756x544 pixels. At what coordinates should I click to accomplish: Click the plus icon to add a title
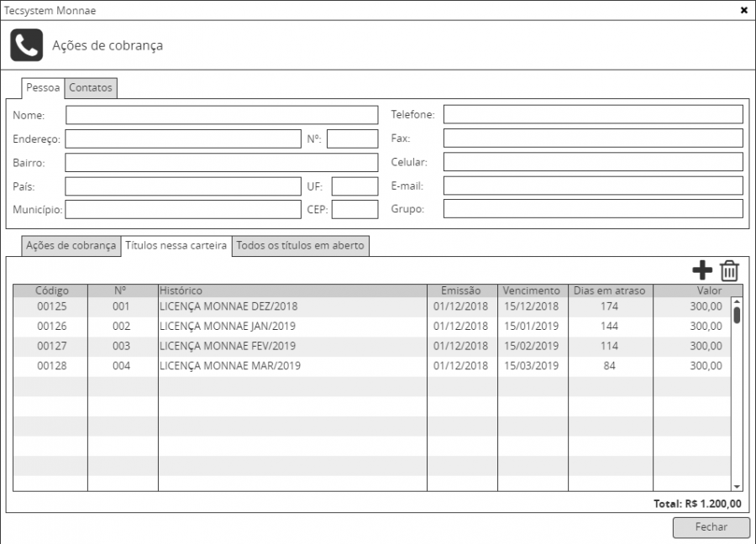(x=701, y=270)
